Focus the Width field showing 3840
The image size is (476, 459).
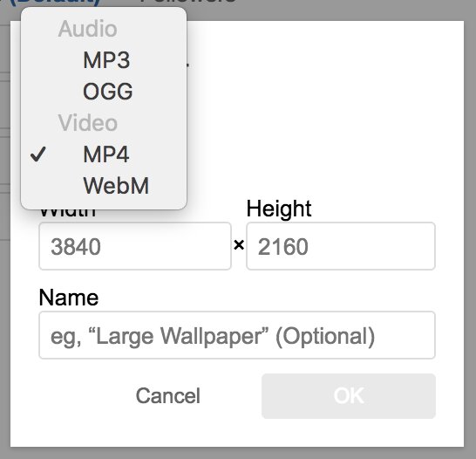pyautogui.click(x=135, y=246)
